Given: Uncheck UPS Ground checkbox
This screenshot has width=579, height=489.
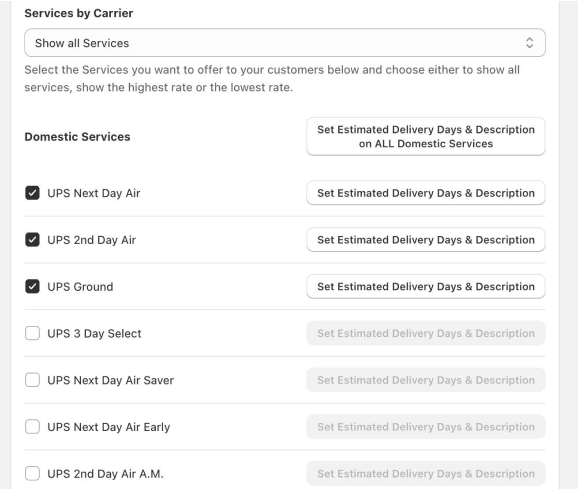Looking at the screenshot, I should [x=32, y=287].
